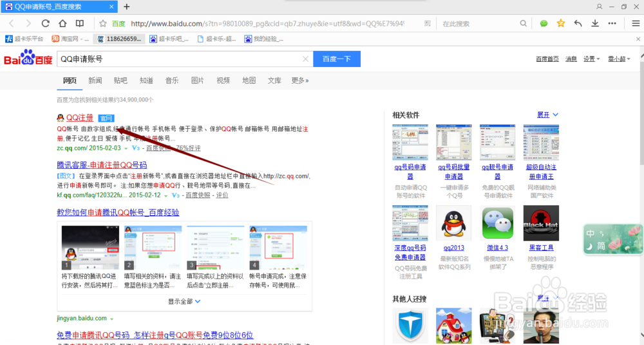
Task: Click the QR code icon in address bar
Action: point(428,23)
